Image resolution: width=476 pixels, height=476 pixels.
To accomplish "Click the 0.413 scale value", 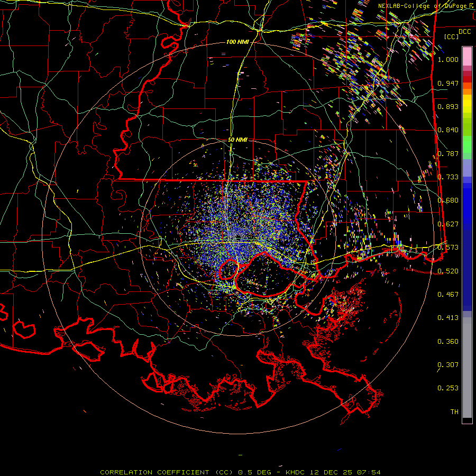I will 448,318.
